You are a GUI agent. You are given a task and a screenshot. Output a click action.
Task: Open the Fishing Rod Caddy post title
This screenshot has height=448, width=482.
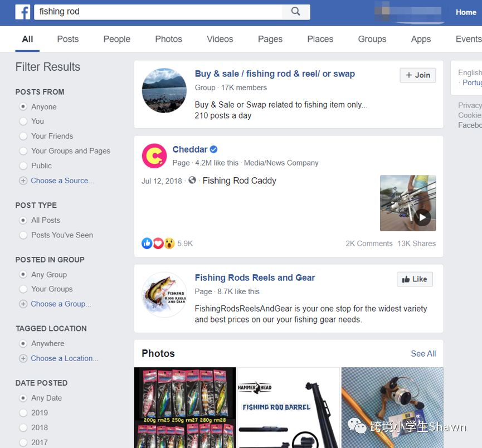pos(240,181)
